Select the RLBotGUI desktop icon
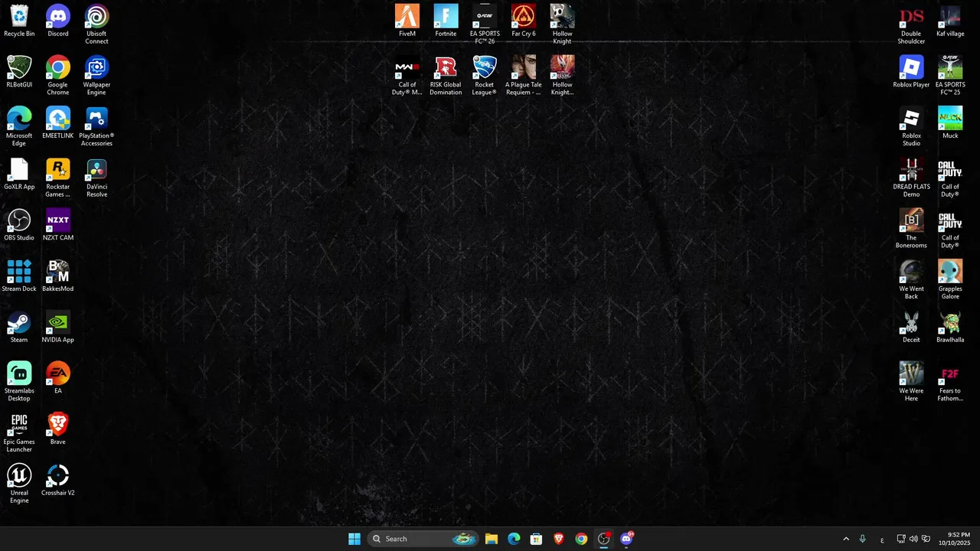 19,72
